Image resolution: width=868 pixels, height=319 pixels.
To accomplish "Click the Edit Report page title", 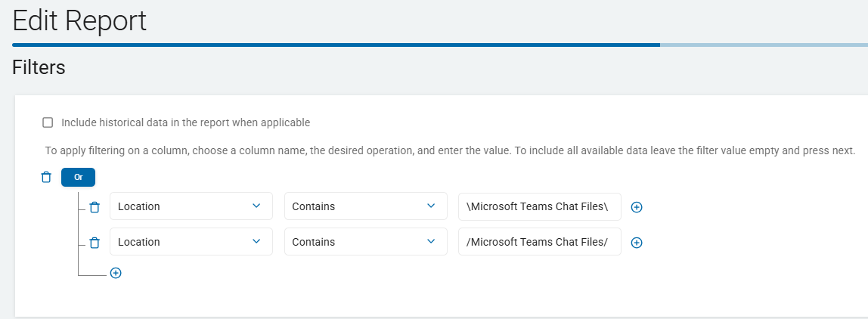I will pos(79,20).
